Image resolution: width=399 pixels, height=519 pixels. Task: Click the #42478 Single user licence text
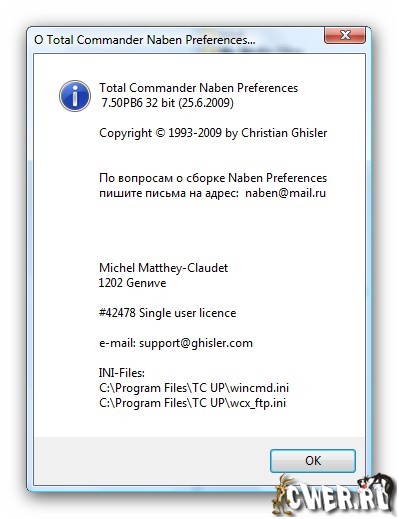pyautogui.click(x=167, y=313)
